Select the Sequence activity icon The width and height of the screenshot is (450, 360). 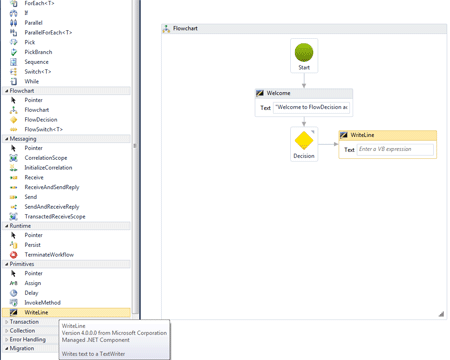coord(13,62)
